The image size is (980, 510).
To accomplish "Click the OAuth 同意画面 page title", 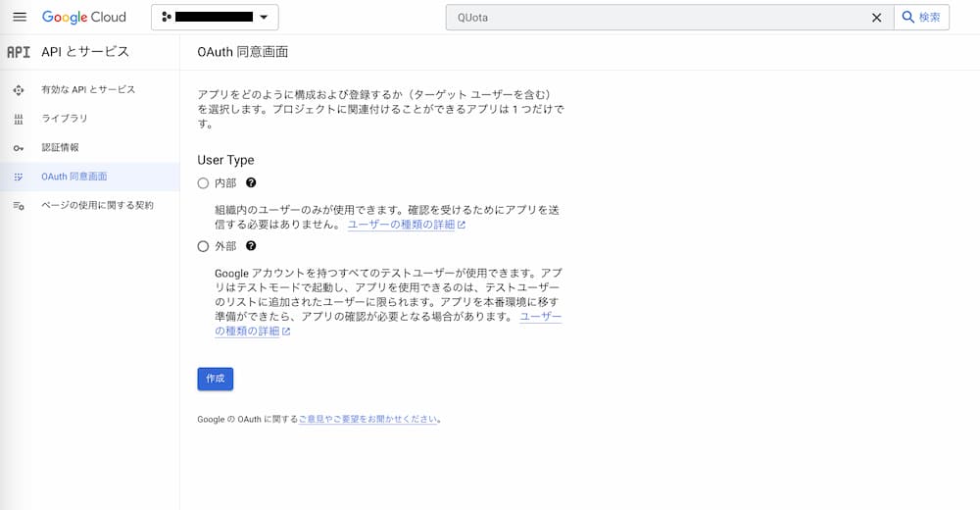I will (242, 52).
